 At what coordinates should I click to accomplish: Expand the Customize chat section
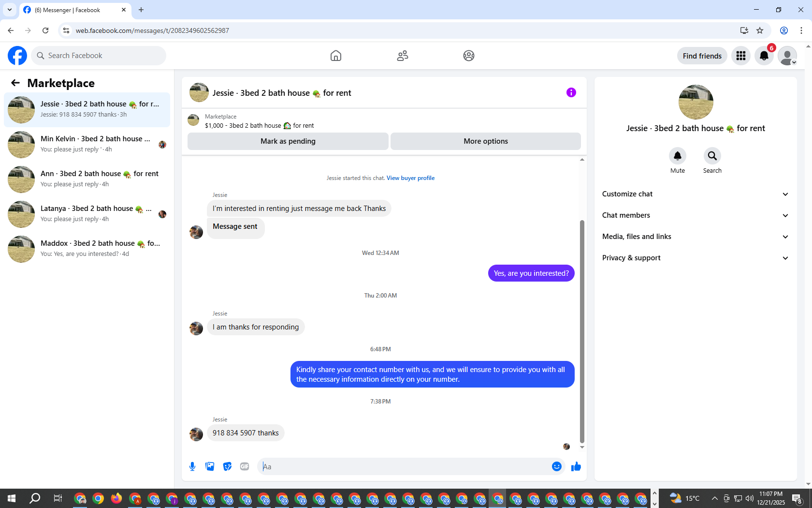tap(696, 194)
